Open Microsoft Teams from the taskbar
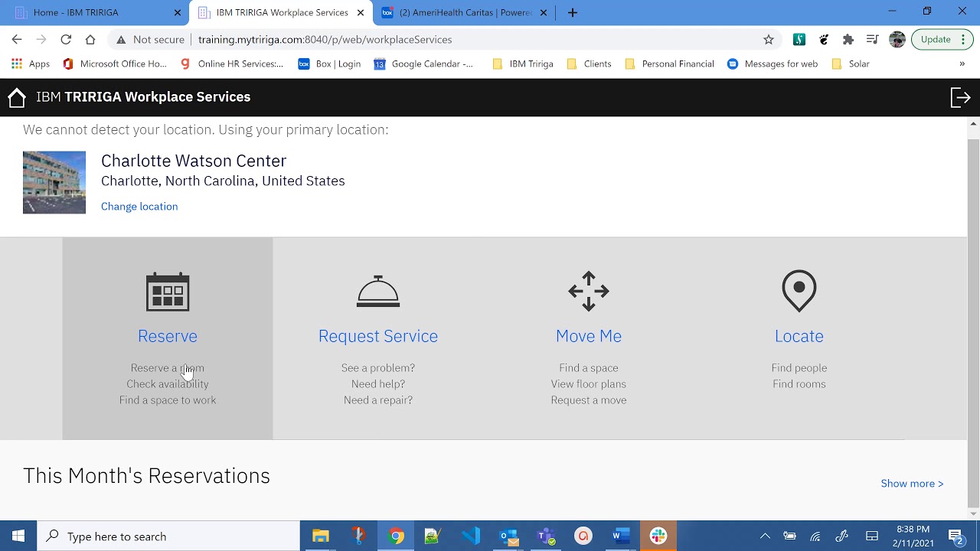This screenshot has height=551, width=980. (546, 536)
